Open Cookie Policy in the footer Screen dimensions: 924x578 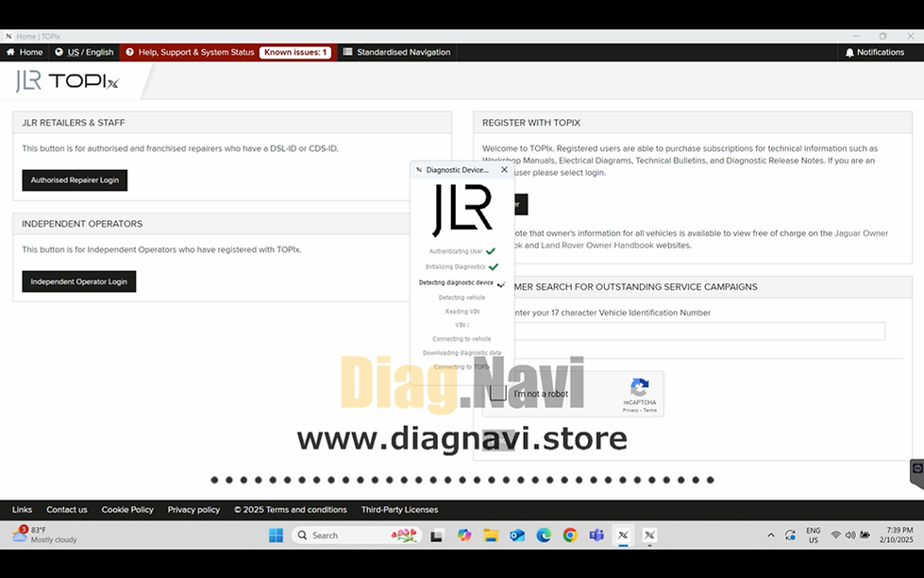coord(127,510)
